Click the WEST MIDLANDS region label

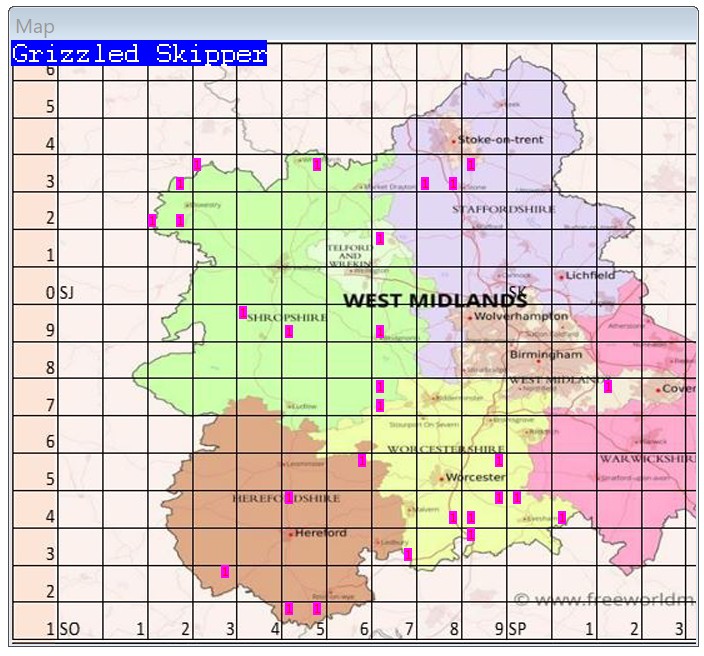(x=434, y=300)
